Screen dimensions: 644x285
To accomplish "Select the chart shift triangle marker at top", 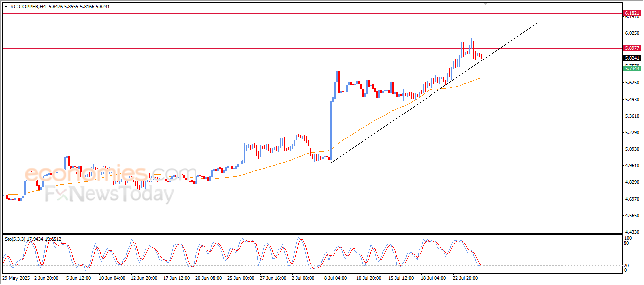I will point(486,4).
